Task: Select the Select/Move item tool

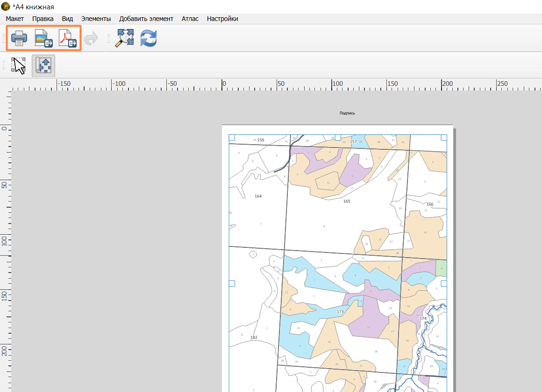Action: click(19, 66)
